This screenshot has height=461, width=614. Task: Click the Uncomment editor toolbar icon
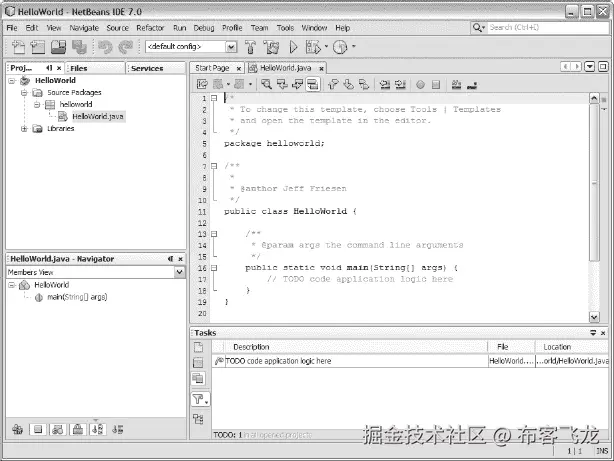click(472, 84)
